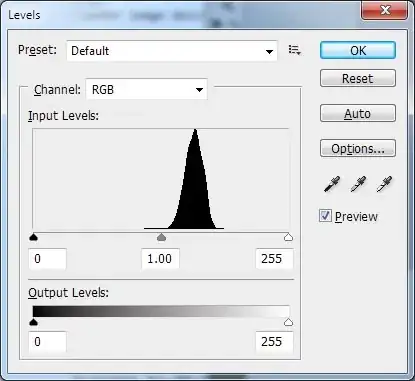
Task: Click the Input Levels label
Action: 63,116
